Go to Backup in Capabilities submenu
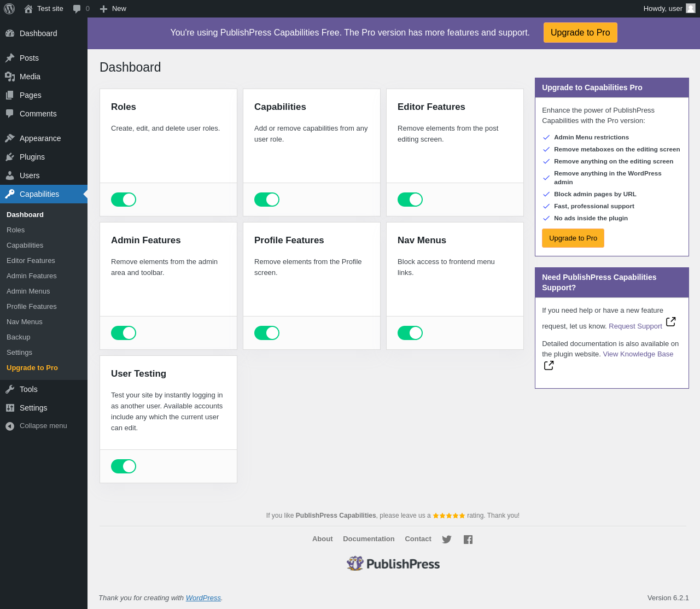The image size is (700, 609). (19, 337)
